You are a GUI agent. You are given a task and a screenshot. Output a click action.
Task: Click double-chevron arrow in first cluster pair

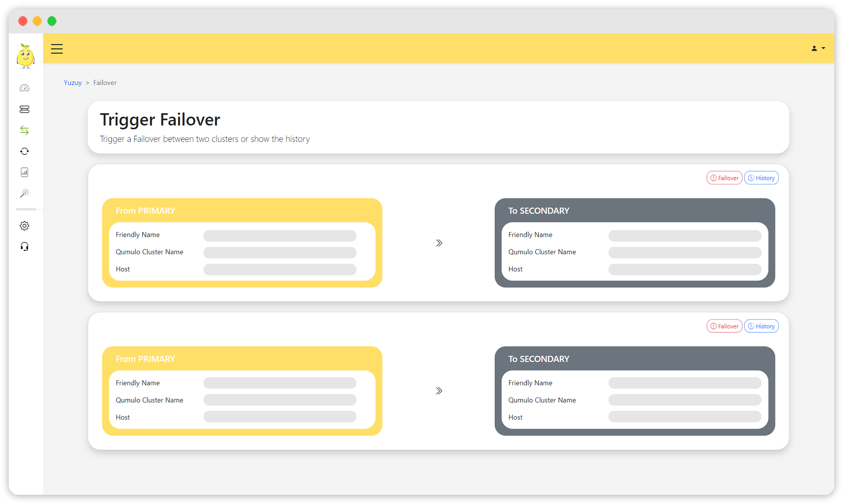click(x=439, y=243)
